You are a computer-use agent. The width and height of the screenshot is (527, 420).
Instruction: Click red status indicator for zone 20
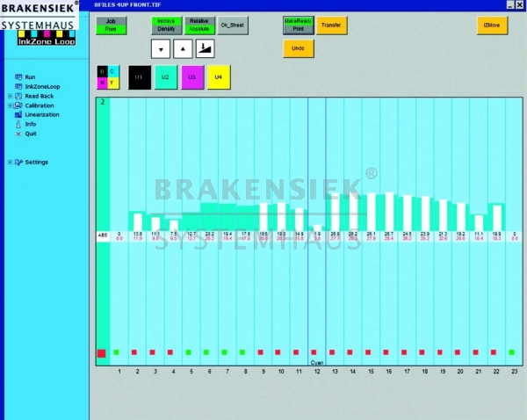click(458, 352)
